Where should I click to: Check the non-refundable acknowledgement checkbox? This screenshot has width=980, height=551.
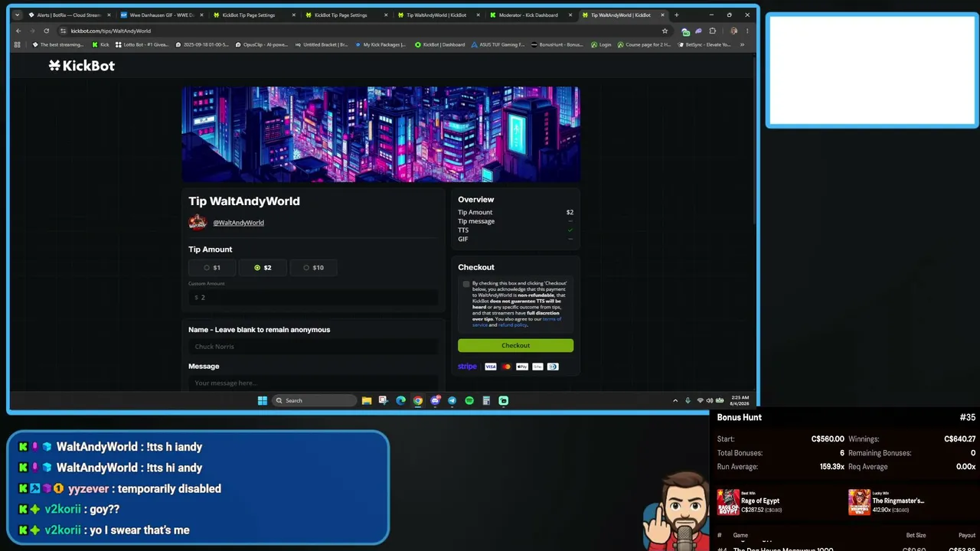pyautogui.click(x=466, y=284)
